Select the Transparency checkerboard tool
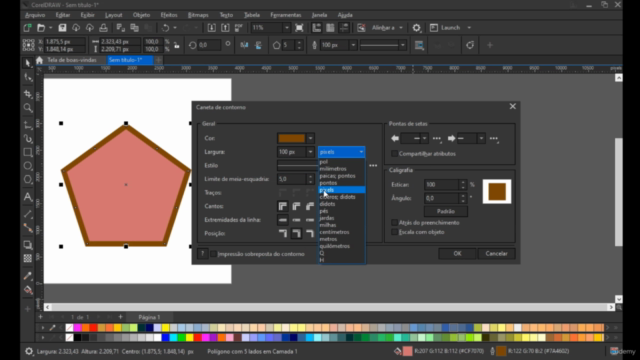The image size is (640, 360). click(28, 258)
